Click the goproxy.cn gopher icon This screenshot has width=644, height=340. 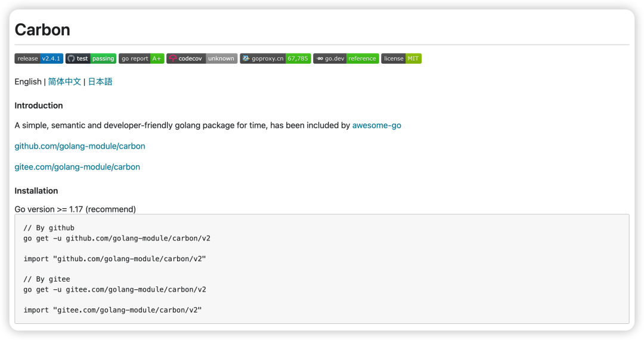coord(246,58)
